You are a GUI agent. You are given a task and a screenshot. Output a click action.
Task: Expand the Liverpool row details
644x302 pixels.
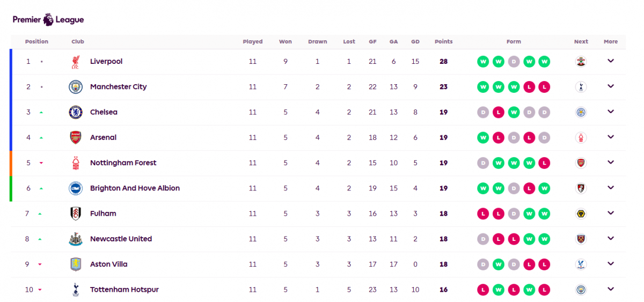coord(610,61)
